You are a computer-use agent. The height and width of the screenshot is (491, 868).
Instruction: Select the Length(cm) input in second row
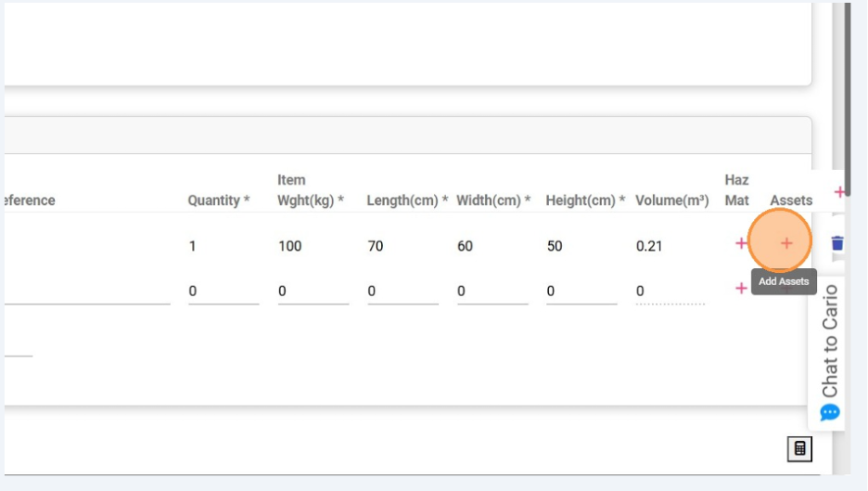[402, 291]
